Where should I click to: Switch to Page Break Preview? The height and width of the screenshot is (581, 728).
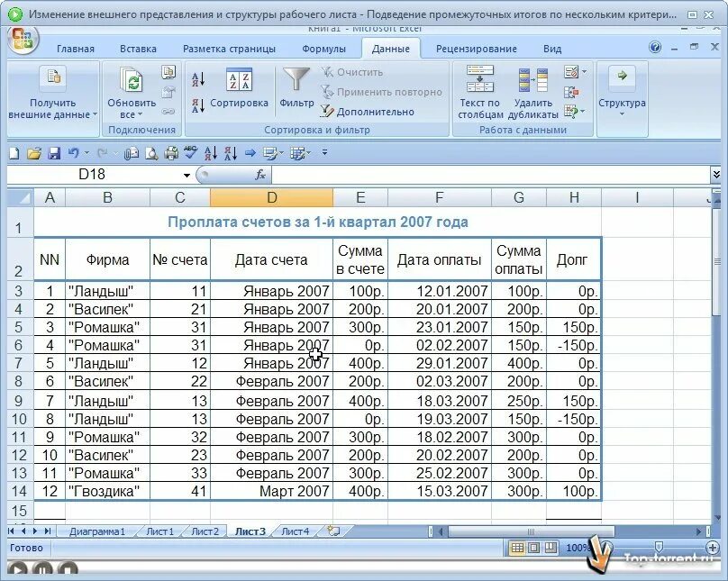coord(551,548)
